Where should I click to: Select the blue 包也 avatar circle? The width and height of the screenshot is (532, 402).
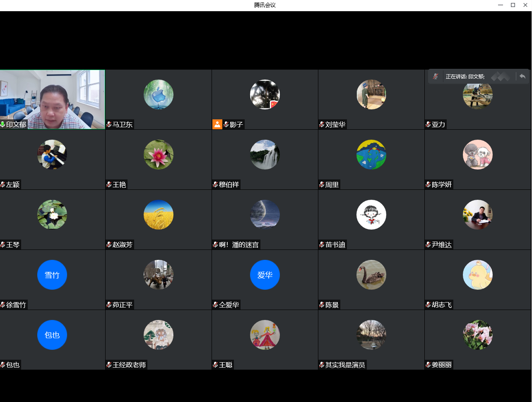pyautogui.click(x=52, y=335)
